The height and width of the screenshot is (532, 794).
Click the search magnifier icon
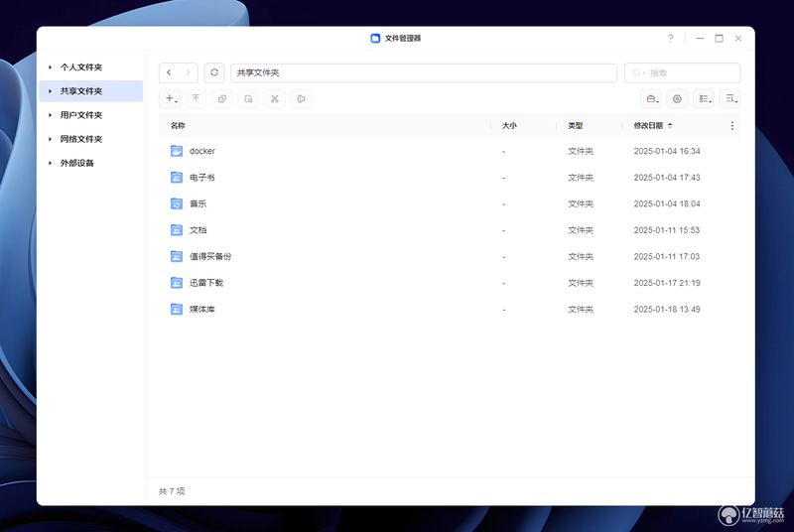636,72
